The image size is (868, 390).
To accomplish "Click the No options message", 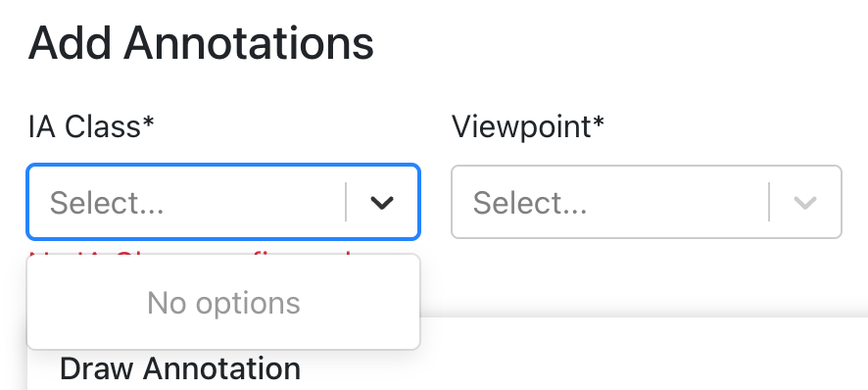I will pyautogui.click(x=223, y=303).
